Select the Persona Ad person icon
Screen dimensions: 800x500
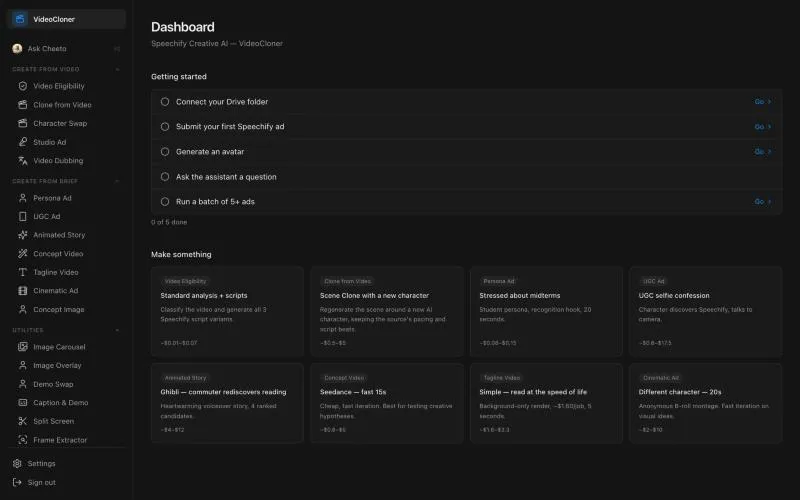point(22,198)
